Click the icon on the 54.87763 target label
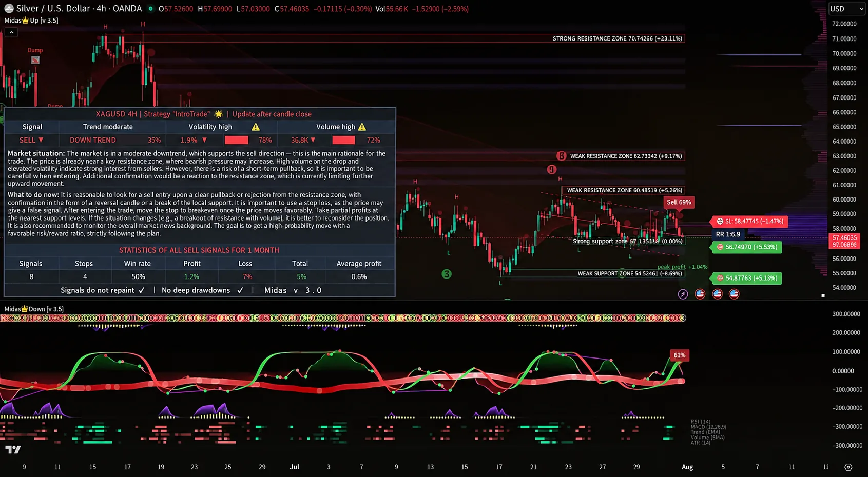 point(720,278)
